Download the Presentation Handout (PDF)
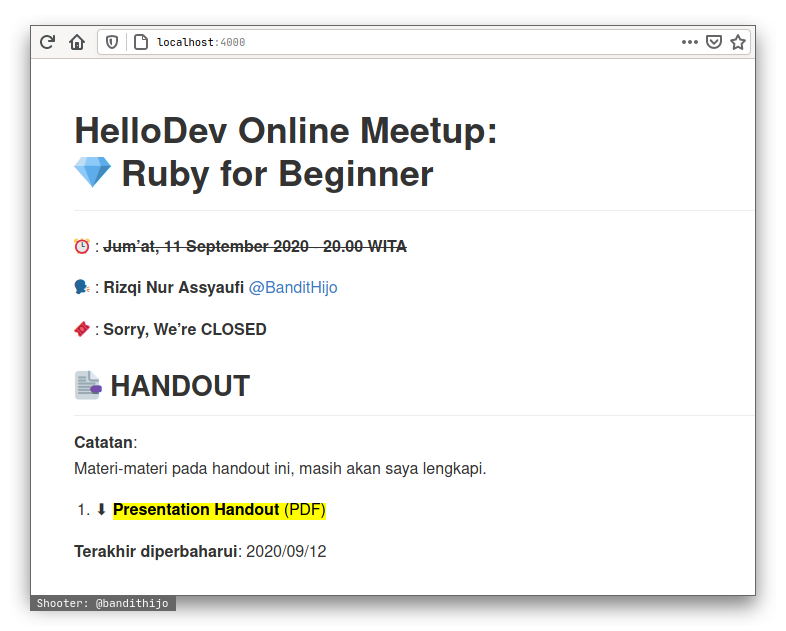The image size is (786, 631). tap(219, 510)
